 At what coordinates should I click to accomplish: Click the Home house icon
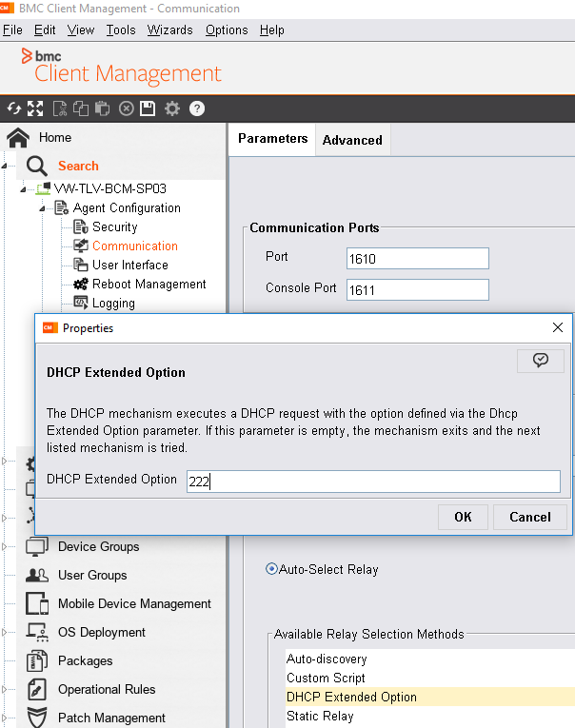18,138
